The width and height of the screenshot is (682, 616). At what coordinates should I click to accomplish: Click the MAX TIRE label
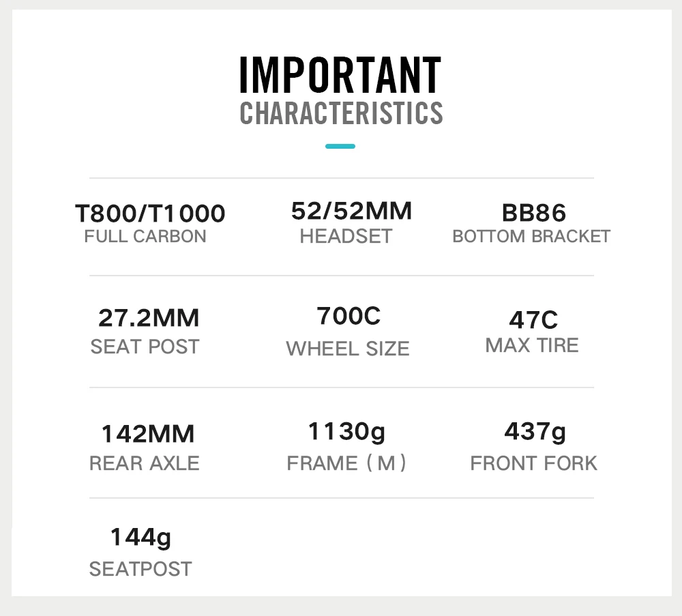point(532,345)
